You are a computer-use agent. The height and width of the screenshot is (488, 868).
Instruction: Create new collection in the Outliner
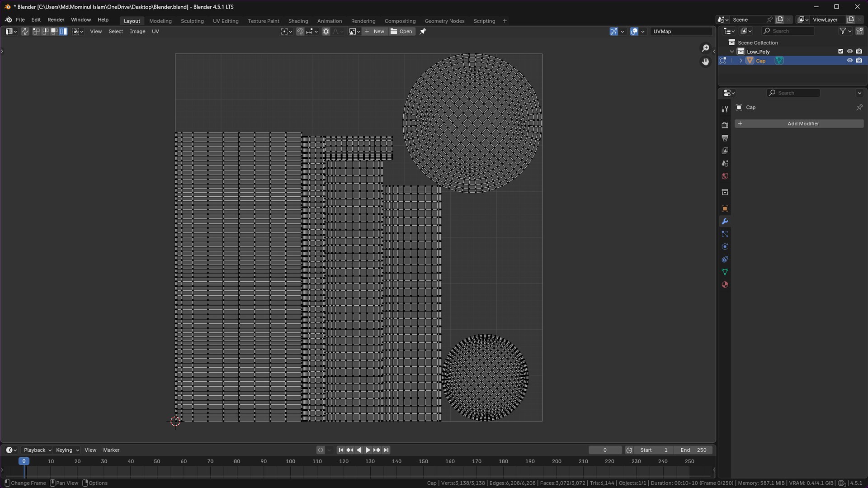(859, 31)
